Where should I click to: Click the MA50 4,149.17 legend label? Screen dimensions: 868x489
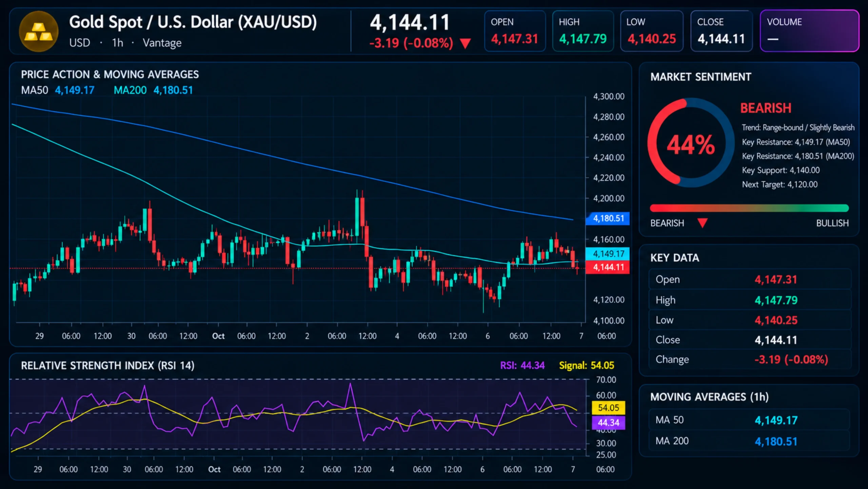pos(58,90)
